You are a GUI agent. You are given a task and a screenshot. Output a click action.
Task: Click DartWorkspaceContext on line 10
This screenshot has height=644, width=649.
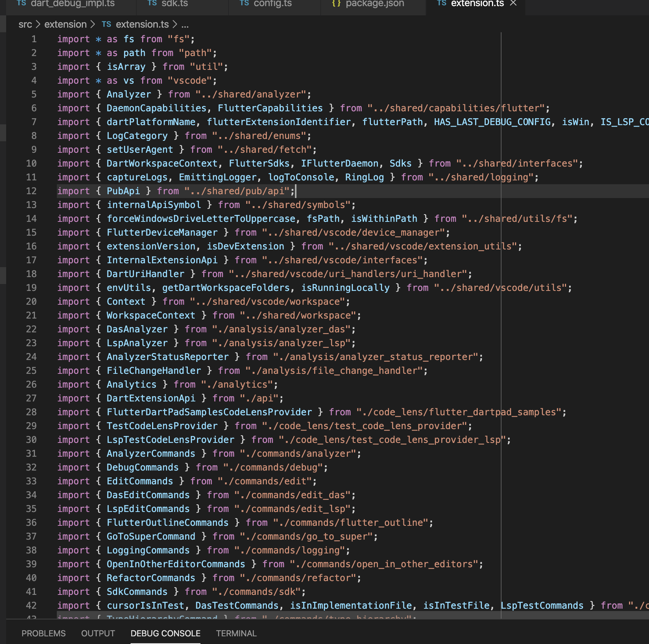pyautogui.click(x=162, y=163)
